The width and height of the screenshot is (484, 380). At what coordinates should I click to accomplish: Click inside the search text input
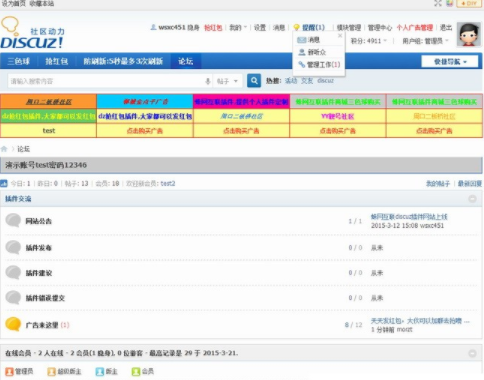point(106,81)
